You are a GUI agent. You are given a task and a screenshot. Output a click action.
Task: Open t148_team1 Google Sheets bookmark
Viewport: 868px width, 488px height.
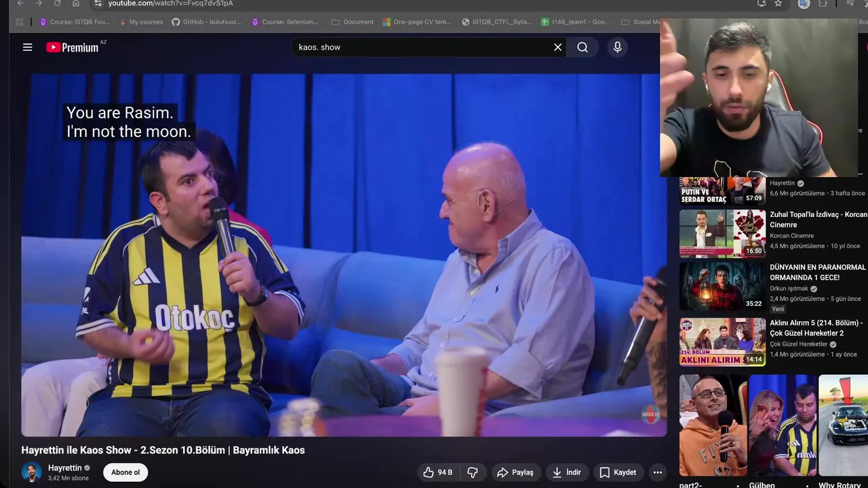[x=575, y=22]
